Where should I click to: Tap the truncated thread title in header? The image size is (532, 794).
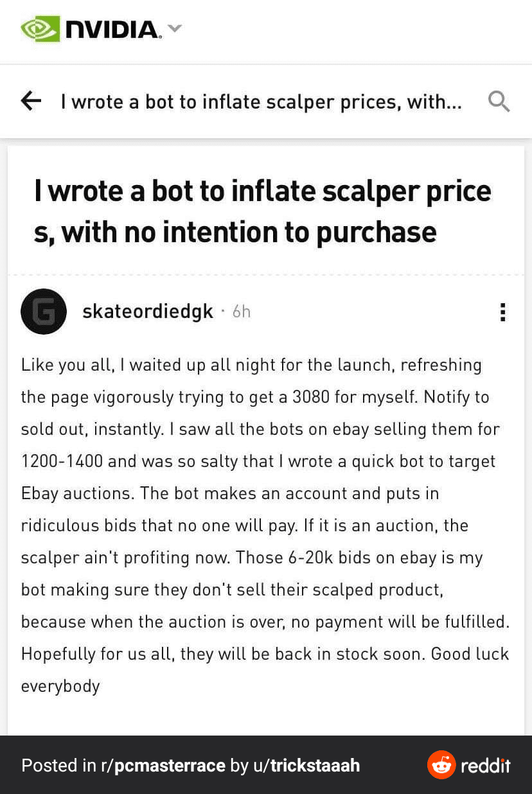261,101
